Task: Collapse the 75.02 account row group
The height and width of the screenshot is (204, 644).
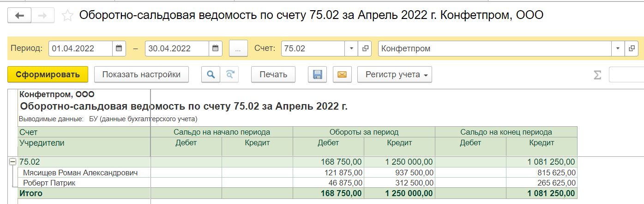Action: click(x=12, y=162)
